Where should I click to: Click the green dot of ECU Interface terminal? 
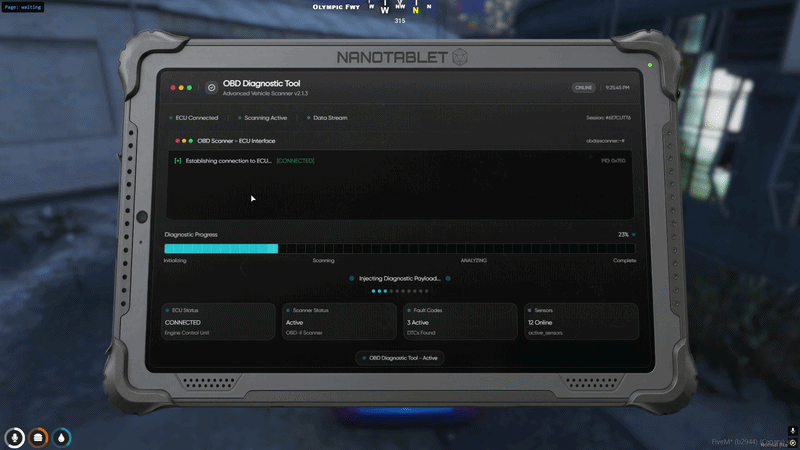pyautogui.click(x=190, y=141)
